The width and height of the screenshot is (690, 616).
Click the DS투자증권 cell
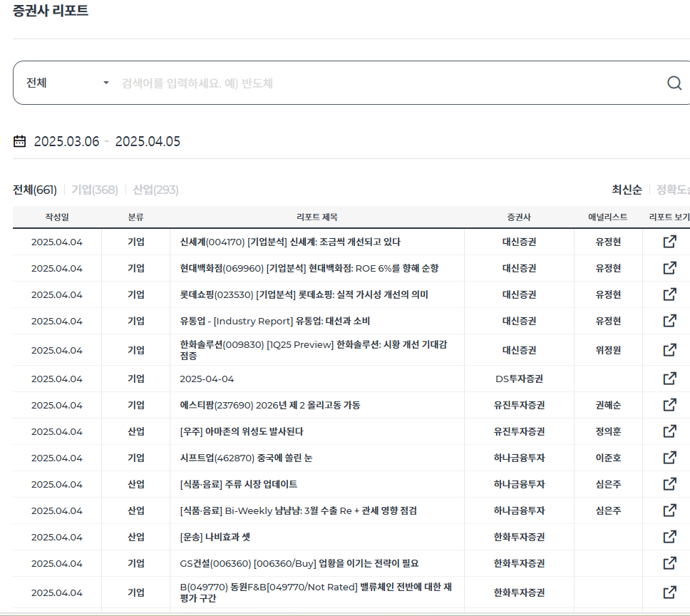[519, 379]
